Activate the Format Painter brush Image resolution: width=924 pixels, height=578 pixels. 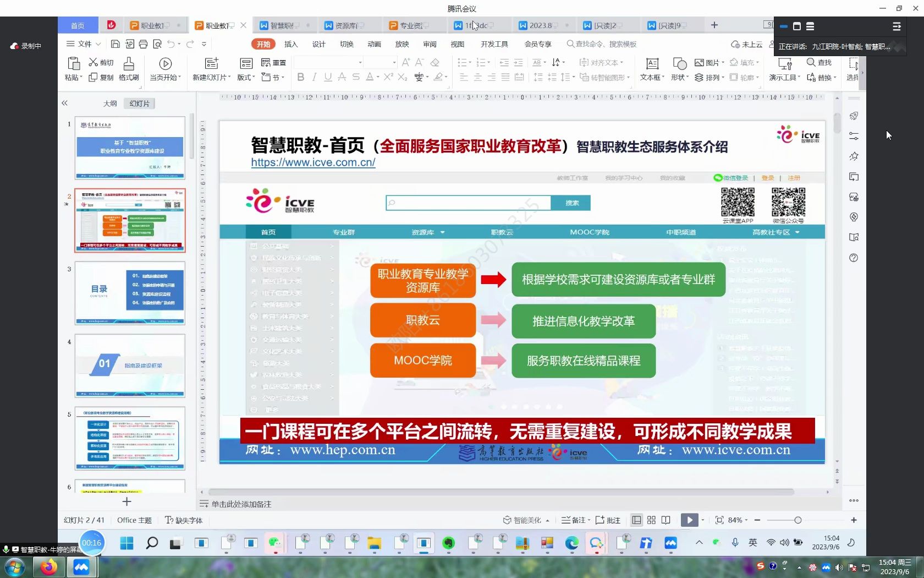(129, 63)
